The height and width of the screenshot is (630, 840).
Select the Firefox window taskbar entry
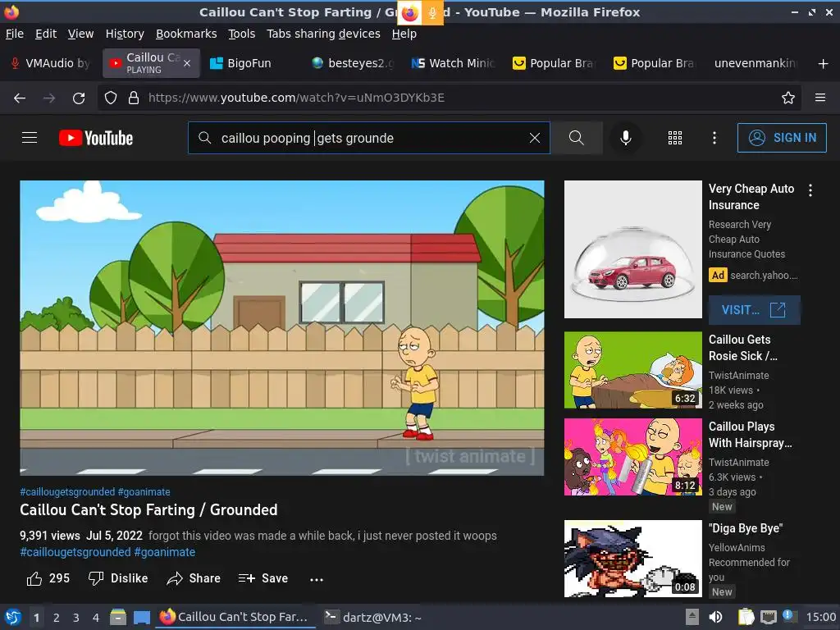(235, 617)
